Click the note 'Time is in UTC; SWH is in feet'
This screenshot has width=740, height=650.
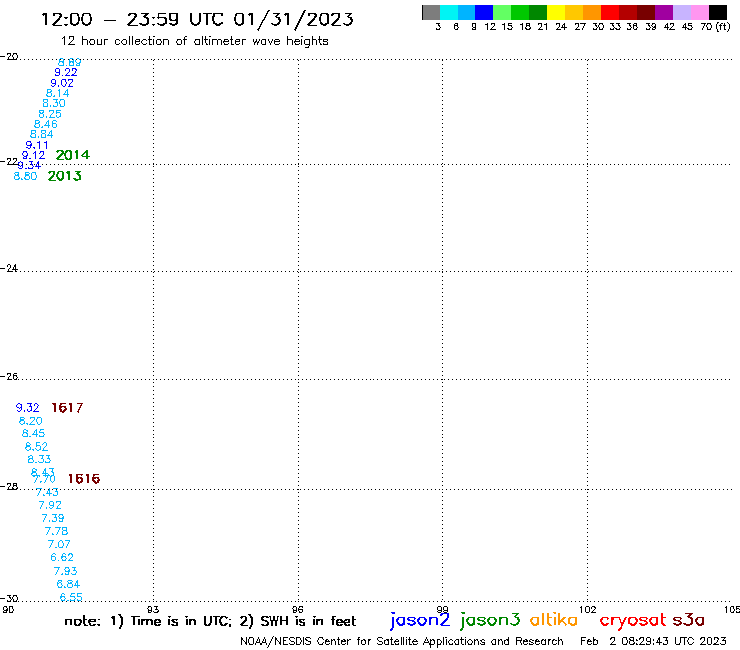210,621
